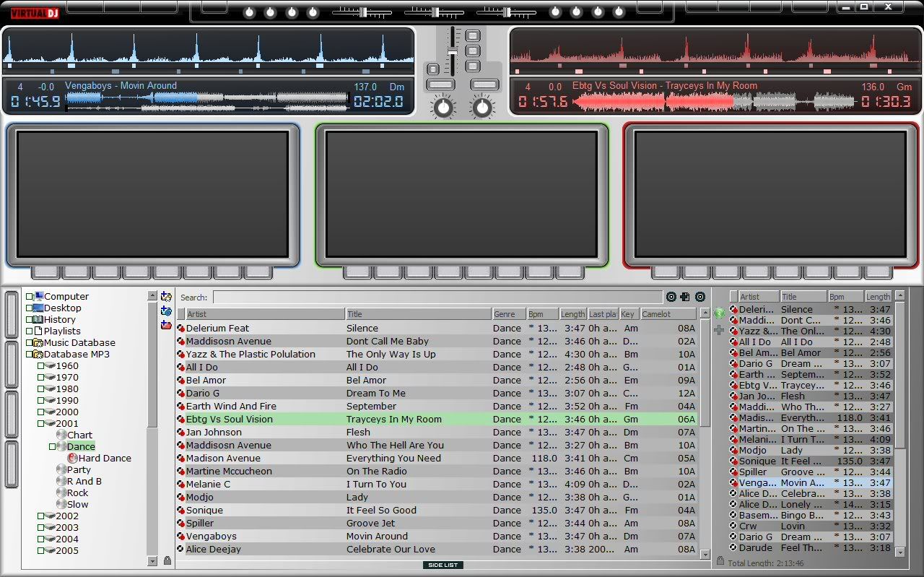Viewport: 924px width, 577px height.
Task: Adjust the vertical mixer fader handle
Action: (x=453, y=52)
